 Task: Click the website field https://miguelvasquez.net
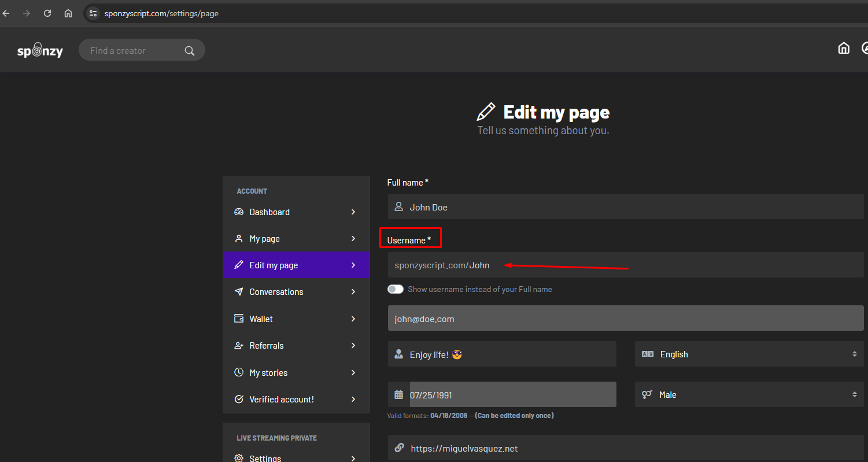[x=626, y=448]
